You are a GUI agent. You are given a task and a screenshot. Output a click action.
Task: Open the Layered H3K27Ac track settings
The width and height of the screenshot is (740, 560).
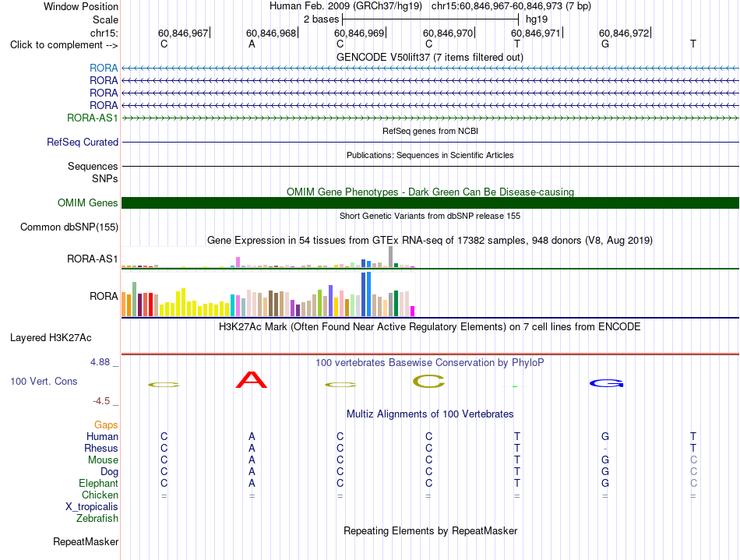coord(51,338)
